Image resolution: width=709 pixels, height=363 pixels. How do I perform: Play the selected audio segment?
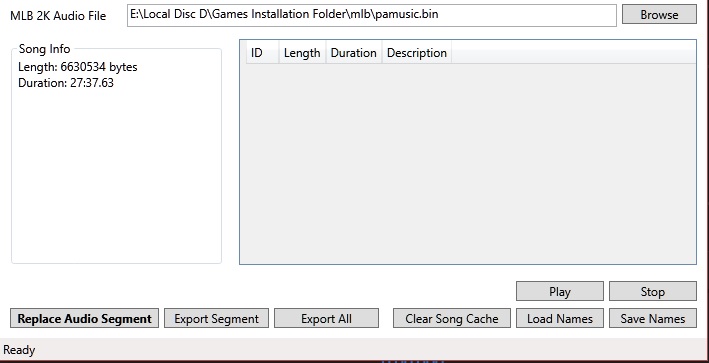click(560, 292)
